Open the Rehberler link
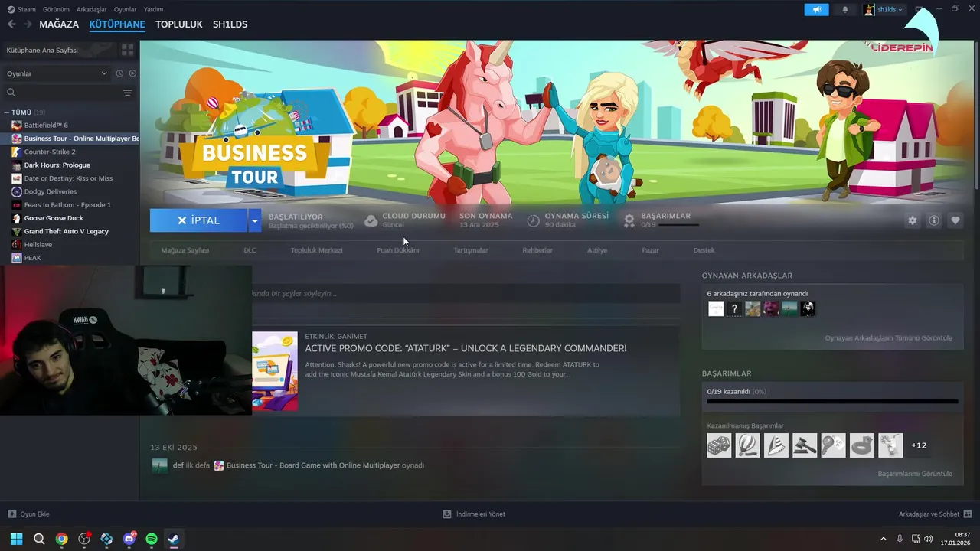 click(537, 250)
